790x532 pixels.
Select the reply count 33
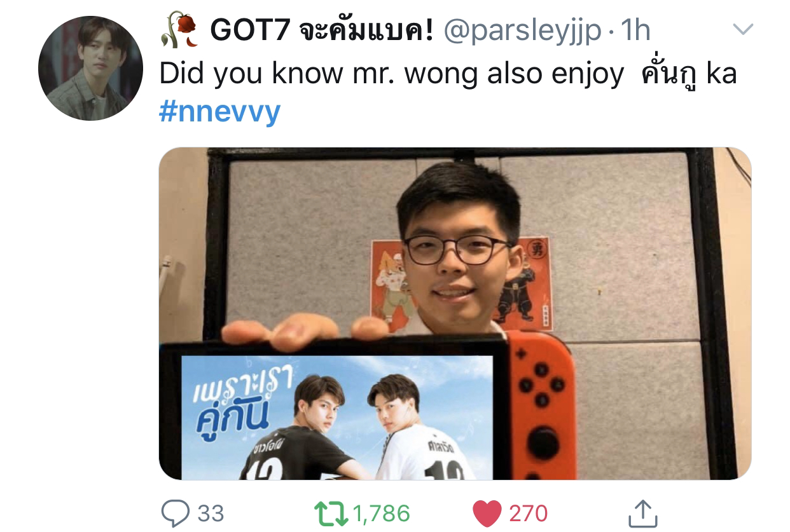pos(211,513)
